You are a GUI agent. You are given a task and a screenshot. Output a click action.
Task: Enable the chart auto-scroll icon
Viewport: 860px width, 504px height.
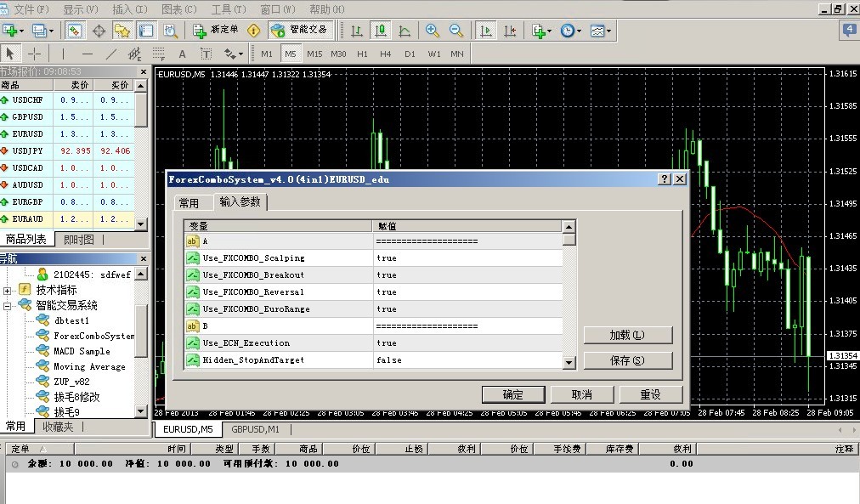487,31
